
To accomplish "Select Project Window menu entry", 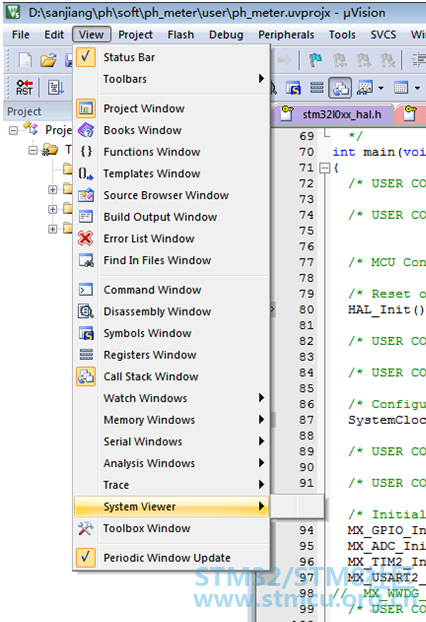I will click(172, 108).
